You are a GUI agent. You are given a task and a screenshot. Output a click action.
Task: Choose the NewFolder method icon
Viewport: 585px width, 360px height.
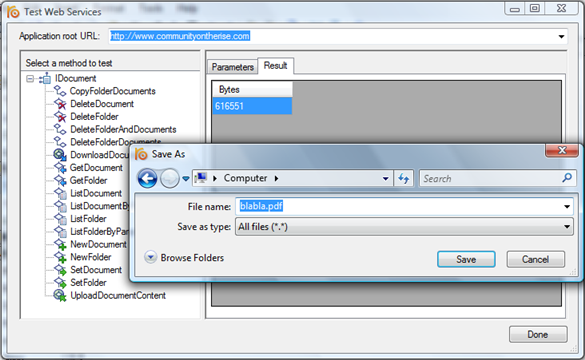tap(60, 257)
